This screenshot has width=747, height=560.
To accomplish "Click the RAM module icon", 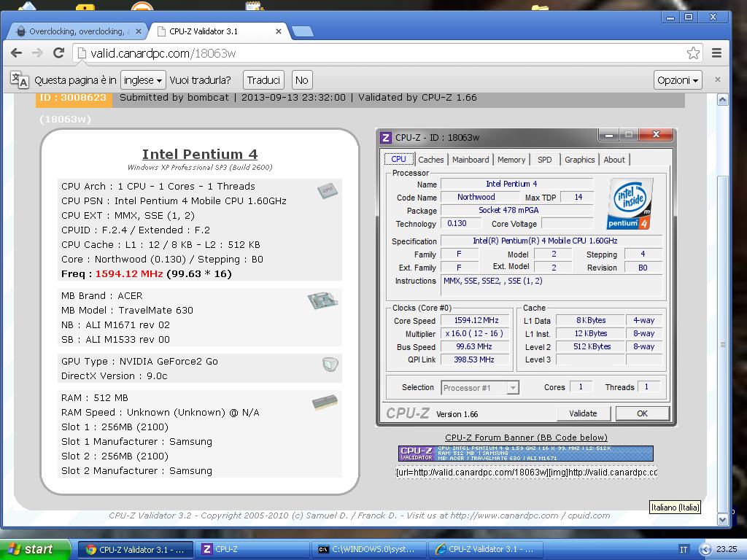I will tap(325, 402).
